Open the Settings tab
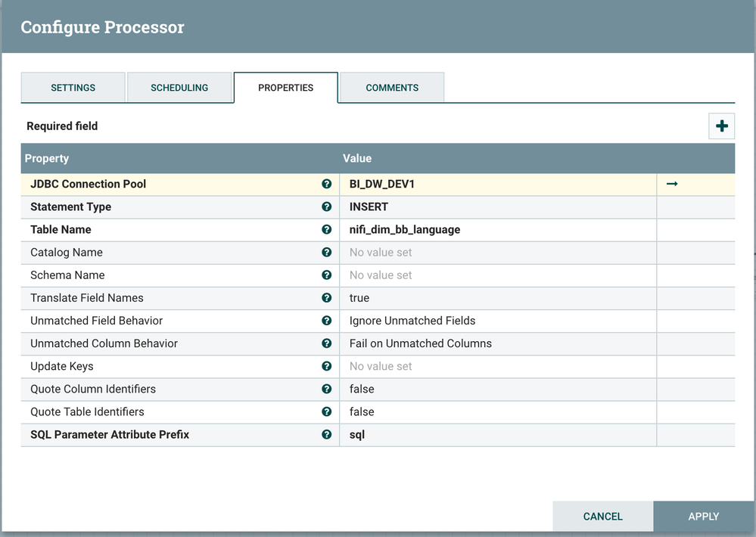The height and width of the screenshot is (537, 756). pos(73,88)
